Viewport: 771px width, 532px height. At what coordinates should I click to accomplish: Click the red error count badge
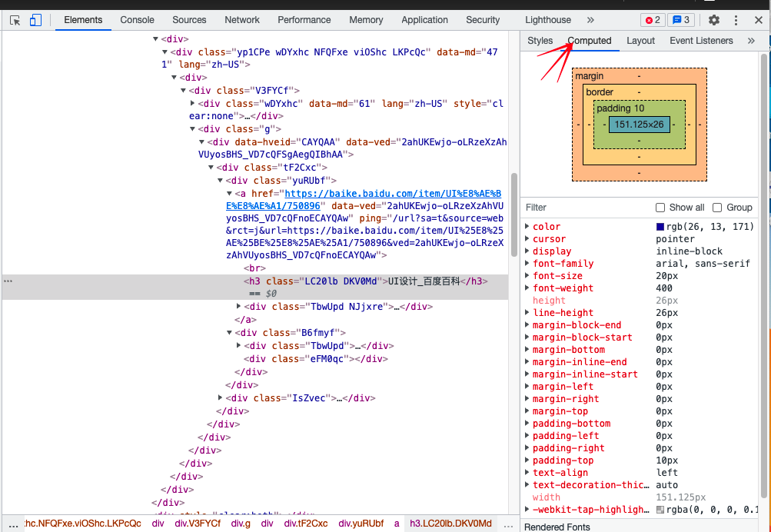click(653, 20)
